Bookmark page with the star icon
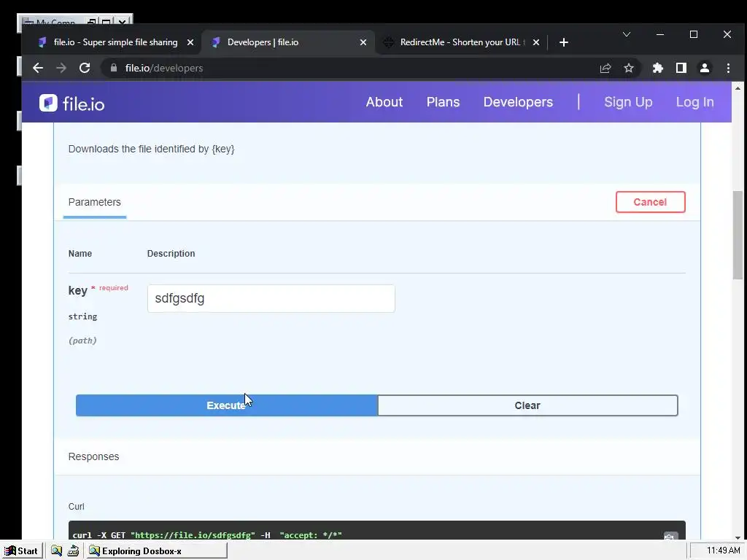Image resolution: width=747 pixels, height=560 pixels. [x=629, y=68]
